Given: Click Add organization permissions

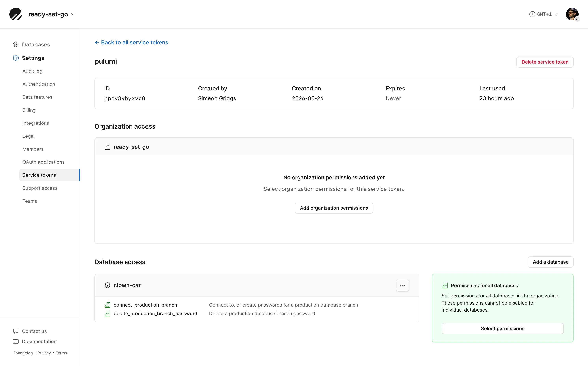Looking at the screenshot, I should [334, 208].
